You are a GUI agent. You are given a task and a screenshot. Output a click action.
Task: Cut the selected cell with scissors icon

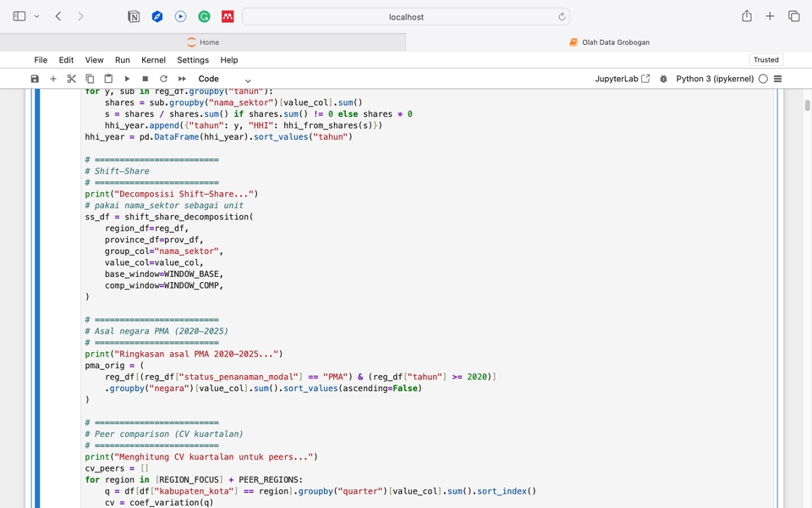(x=72, y=79)
